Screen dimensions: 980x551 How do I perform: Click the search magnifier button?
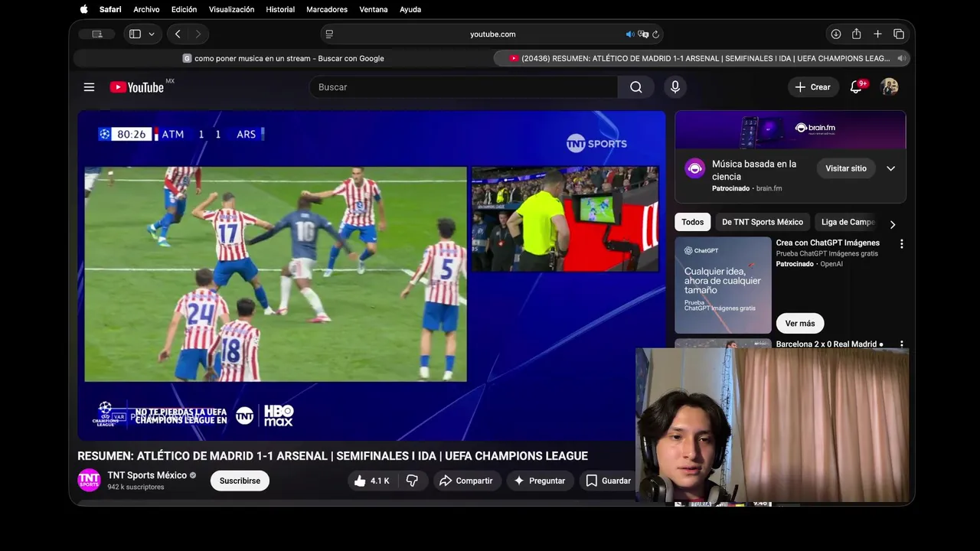pyautogui.click(x=636, y=87)
